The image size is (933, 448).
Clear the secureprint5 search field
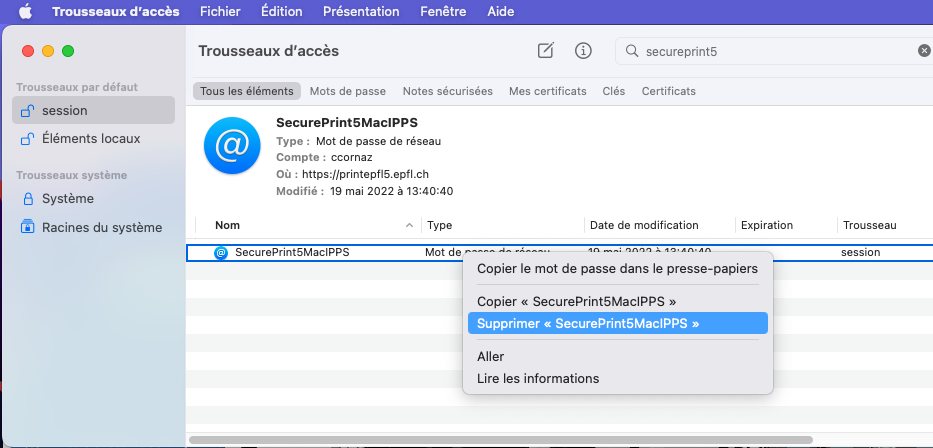tap(924, 51)
